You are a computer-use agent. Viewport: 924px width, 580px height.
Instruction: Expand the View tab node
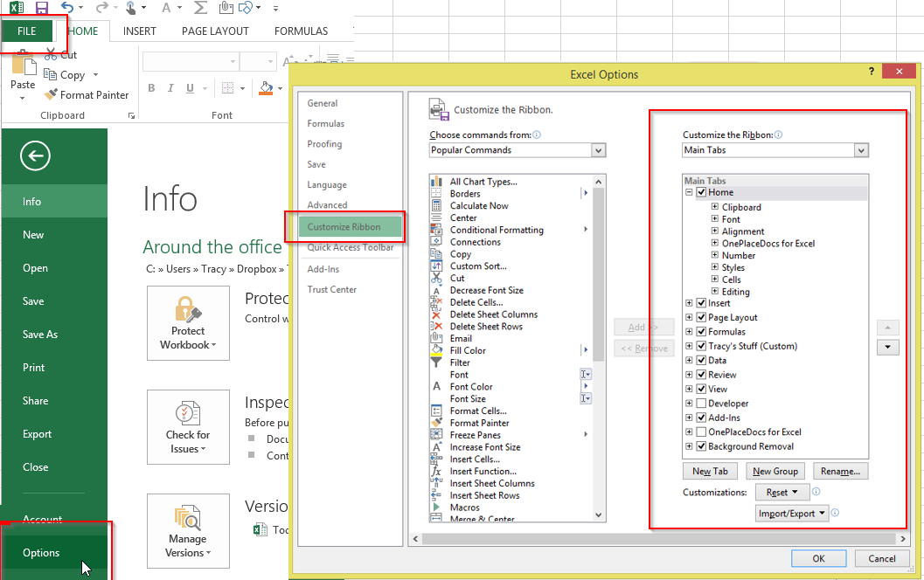[688, 389]
